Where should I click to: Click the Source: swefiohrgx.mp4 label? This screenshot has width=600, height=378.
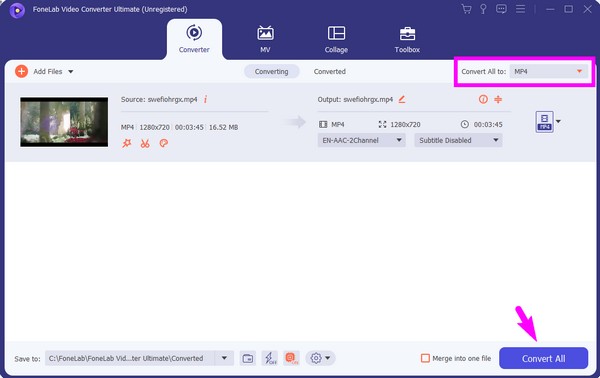(159, 99)
